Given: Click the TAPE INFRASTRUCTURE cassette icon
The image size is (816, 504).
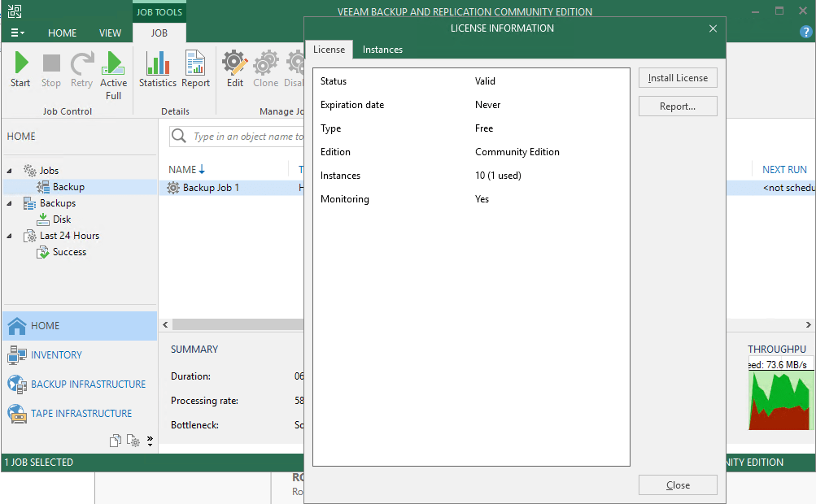Looking at the screenshot, I should [x=16, y=414].
